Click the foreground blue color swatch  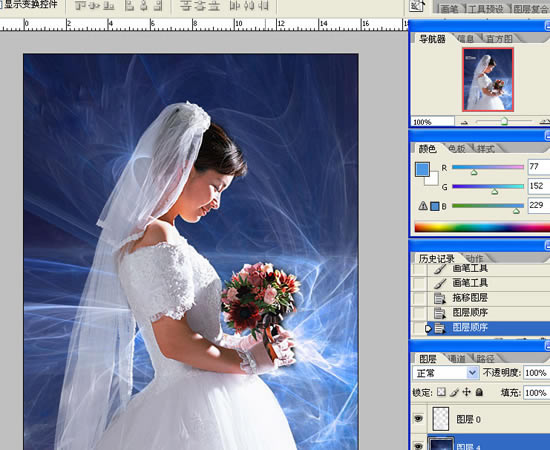click(422, 169)
